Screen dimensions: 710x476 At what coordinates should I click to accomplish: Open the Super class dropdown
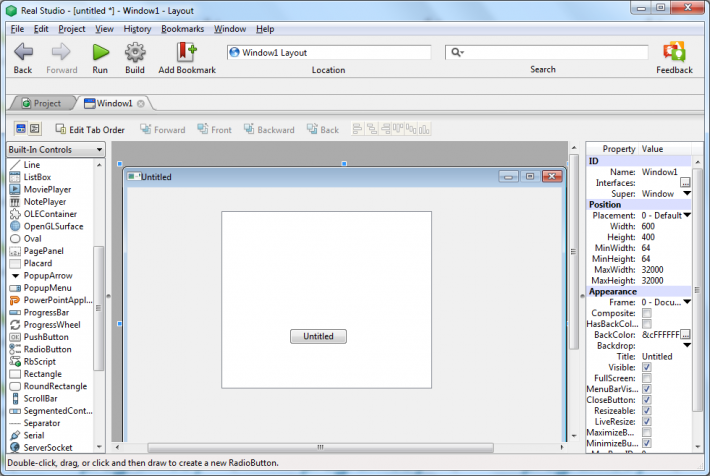686,193
